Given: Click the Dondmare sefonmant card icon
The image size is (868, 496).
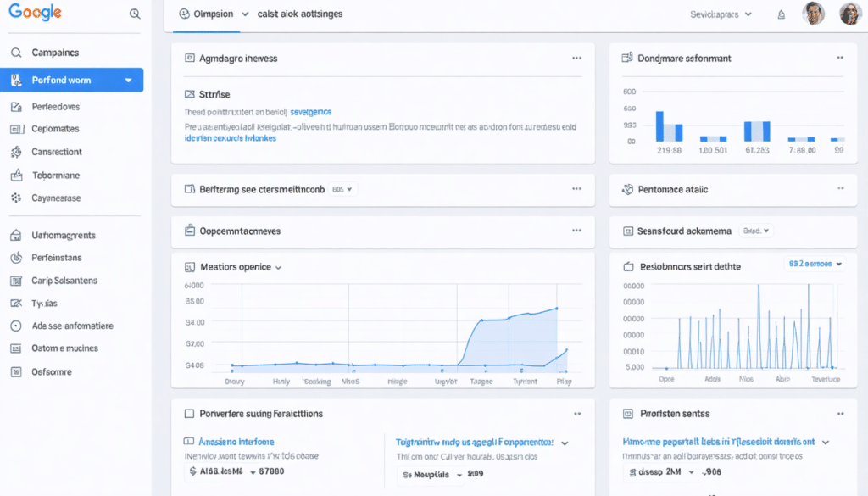Looking at the screenshot, I should click(627, 58).
